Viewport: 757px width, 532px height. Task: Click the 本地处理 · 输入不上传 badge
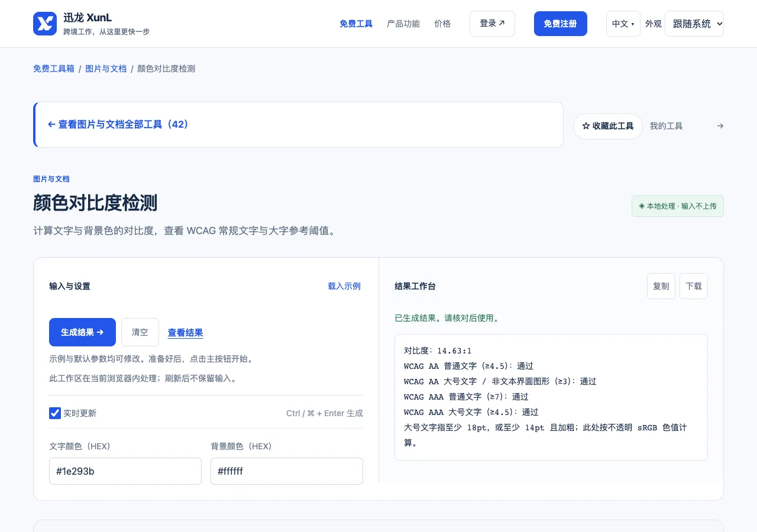coord(678,206)
